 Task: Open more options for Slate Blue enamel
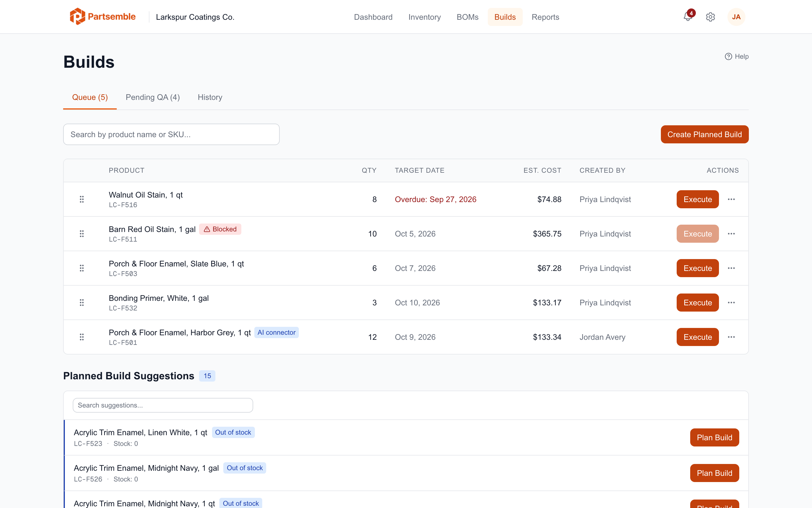pyautogui.click(x=731, y=268)
